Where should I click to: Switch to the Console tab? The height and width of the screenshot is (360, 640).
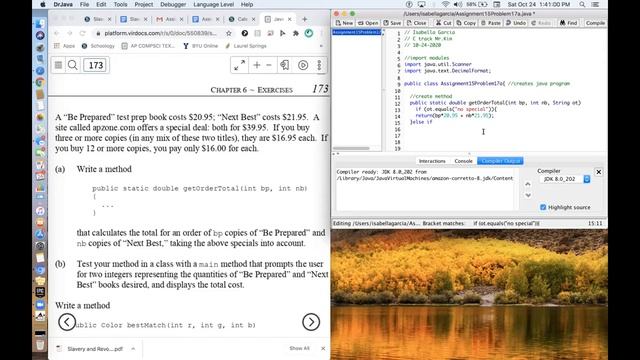click(x=463, y=161)
